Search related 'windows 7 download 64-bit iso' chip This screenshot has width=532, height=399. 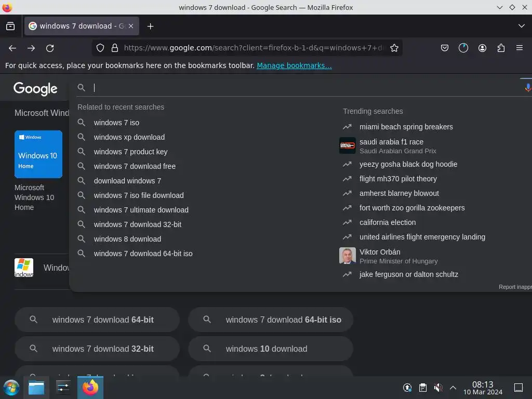pos(271,320)
